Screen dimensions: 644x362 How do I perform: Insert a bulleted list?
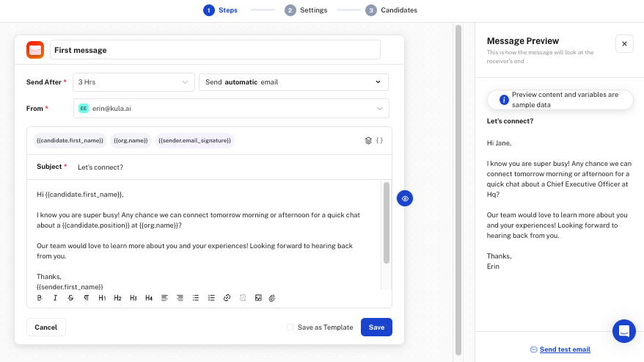pos(196,298)
